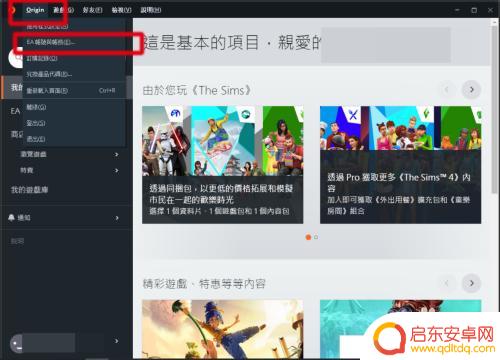Viewport: 500px width, 360px height.
Task: Click previous arrow in 精彩遊戲 carousel
Action: [446, 283]
